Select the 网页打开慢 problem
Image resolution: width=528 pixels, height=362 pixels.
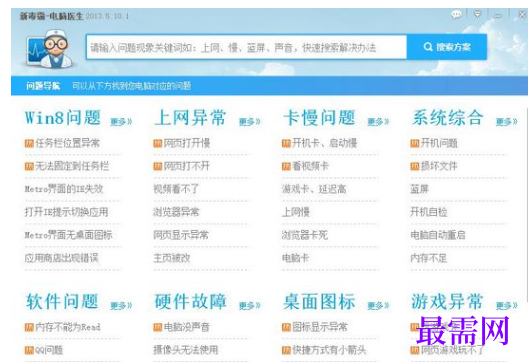point(187,143)
